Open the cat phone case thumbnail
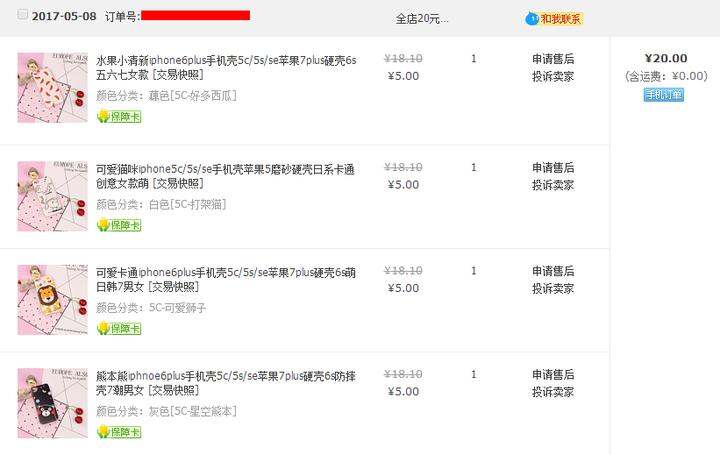The height and width of the screenshot is (455, 720). [52, 197]
